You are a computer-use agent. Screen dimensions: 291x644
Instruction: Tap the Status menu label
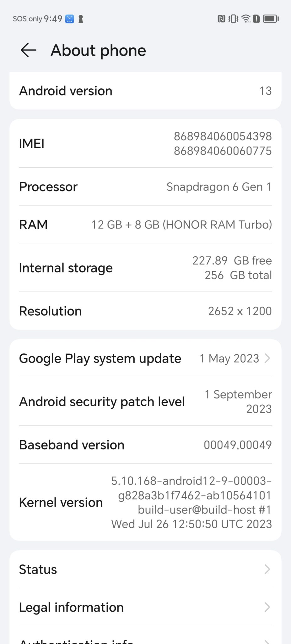[38, 569]
